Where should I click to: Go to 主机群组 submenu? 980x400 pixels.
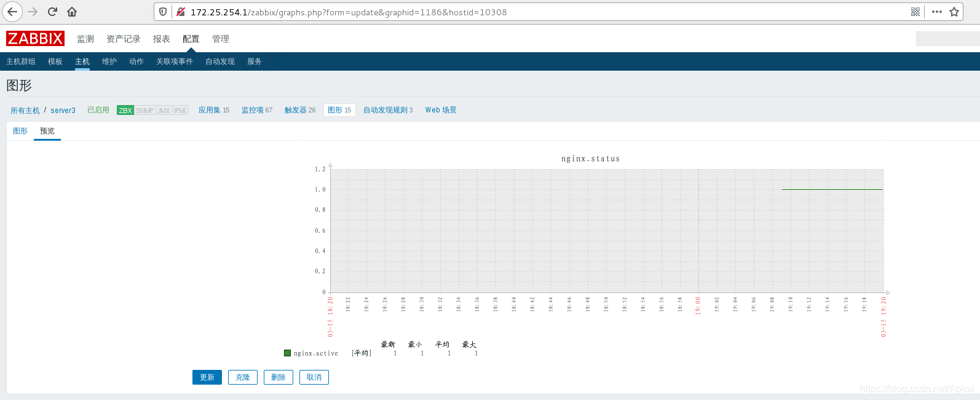[x=21, y=61]
